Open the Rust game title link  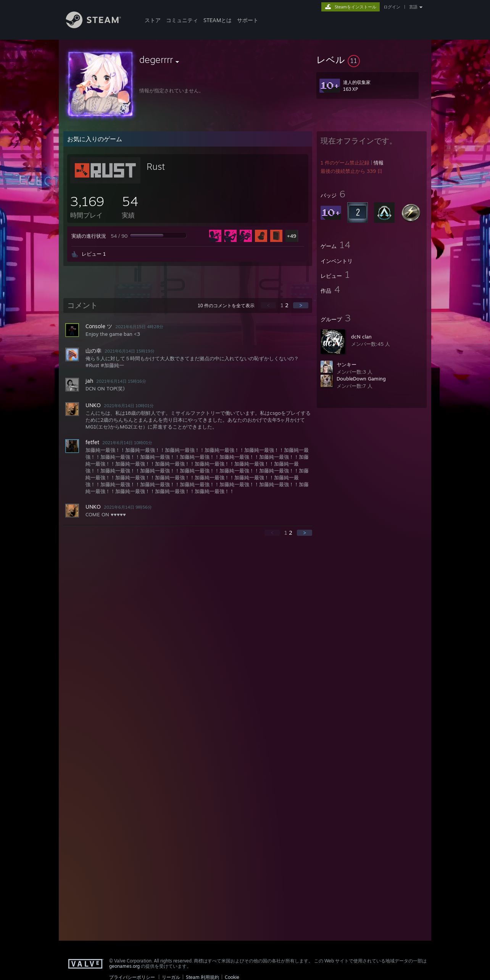tap(156, 167)
